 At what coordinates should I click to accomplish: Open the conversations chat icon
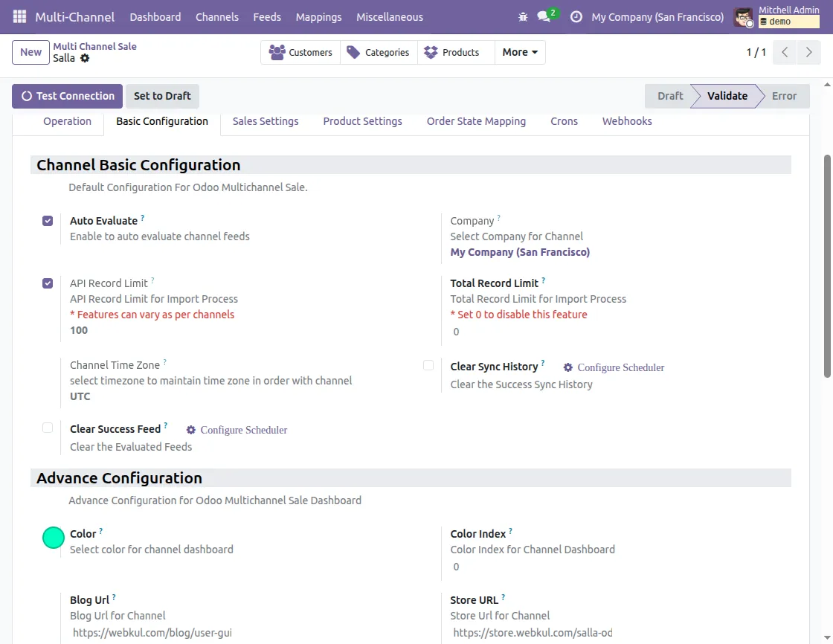coord(544,16)
